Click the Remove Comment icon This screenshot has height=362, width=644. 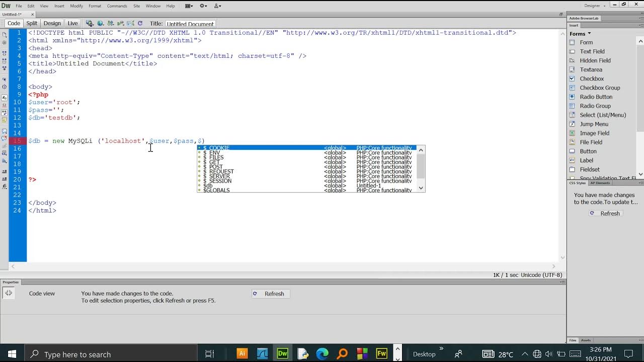[5, 138]
